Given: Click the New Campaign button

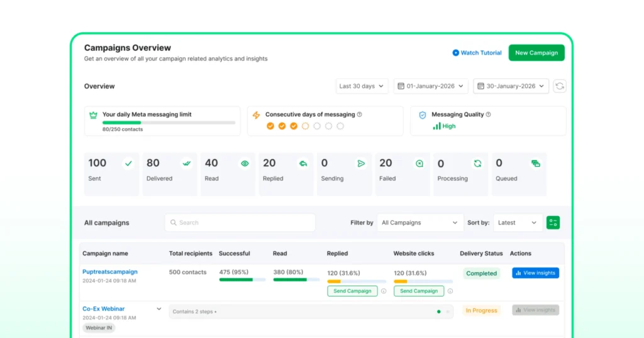Looking at the screenshot, I should point(536,53).
